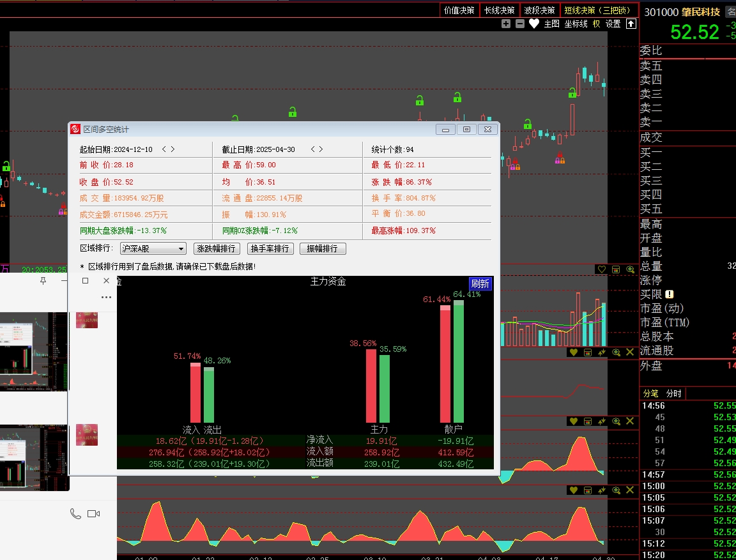The height and width of the screenshot is (560, 736).
Task: Select 主图 in chart toolbar
Action: point(551,24)
